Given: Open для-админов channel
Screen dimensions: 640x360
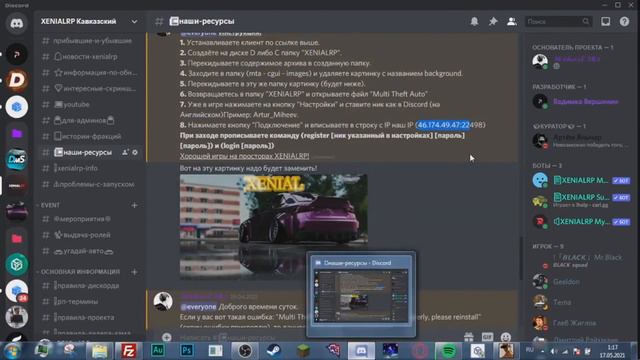Looking at the screenshot, I should pyautogui.click(x=90, y=120).
